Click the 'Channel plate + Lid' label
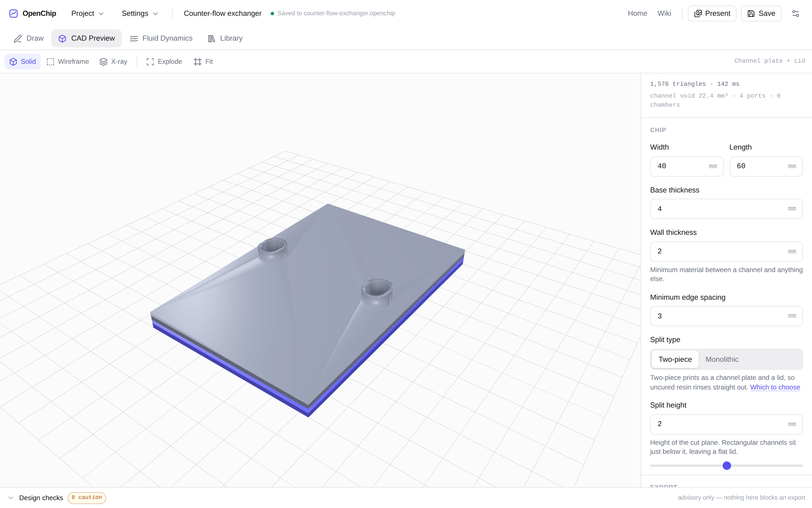 (769, 61)
